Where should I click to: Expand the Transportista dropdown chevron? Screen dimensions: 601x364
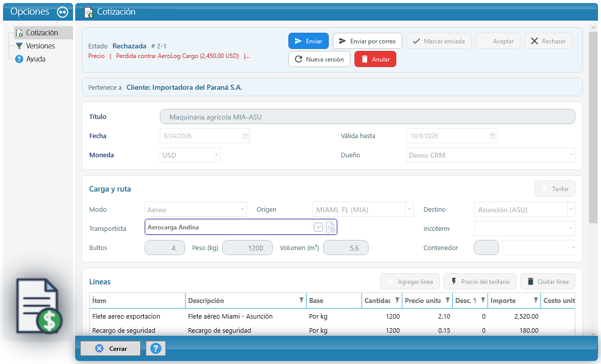point(318,227)
